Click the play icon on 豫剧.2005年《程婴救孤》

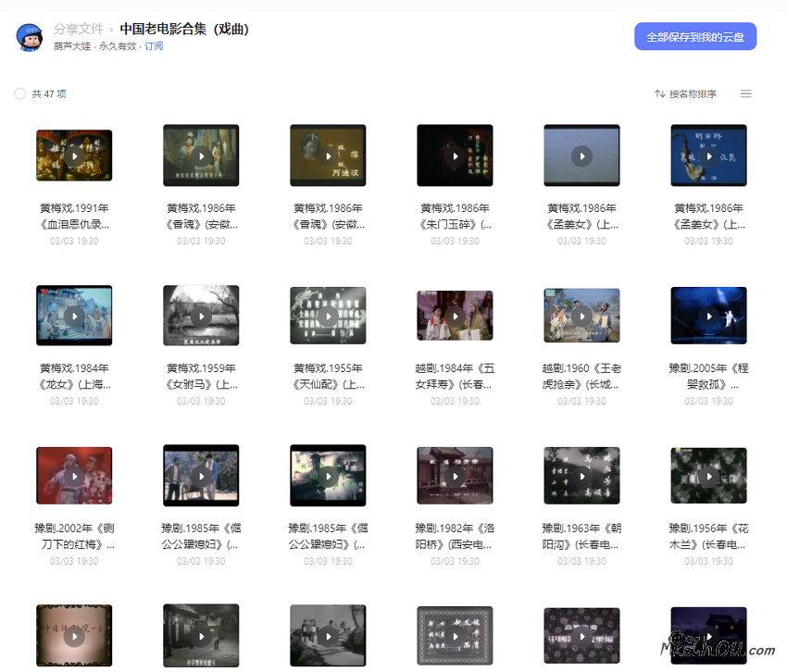(708, 315)
